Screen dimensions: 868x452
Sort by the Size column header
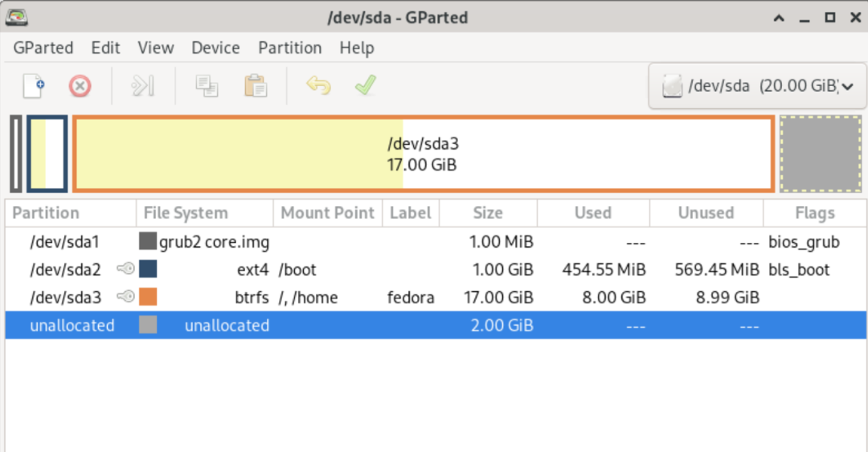point(488,213)
